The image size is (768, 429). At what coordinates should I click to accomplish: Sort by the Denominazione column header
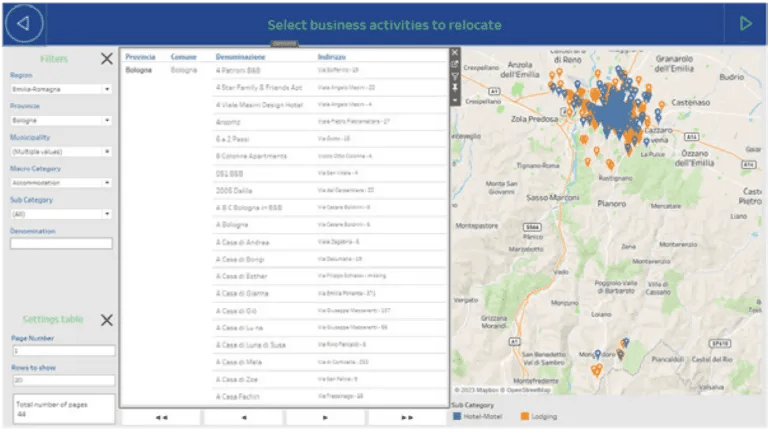(240, 56)
